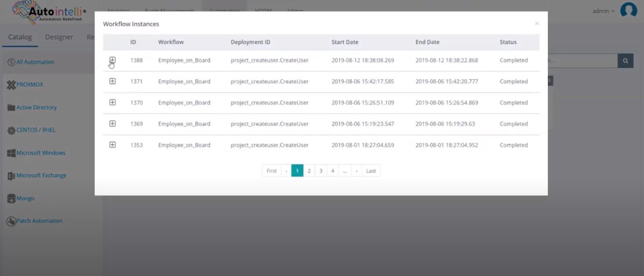Image resolution: width=644 pixels, height=276 pixels.
Task: Select pagination page 1
Action: (x=297, y=171)
